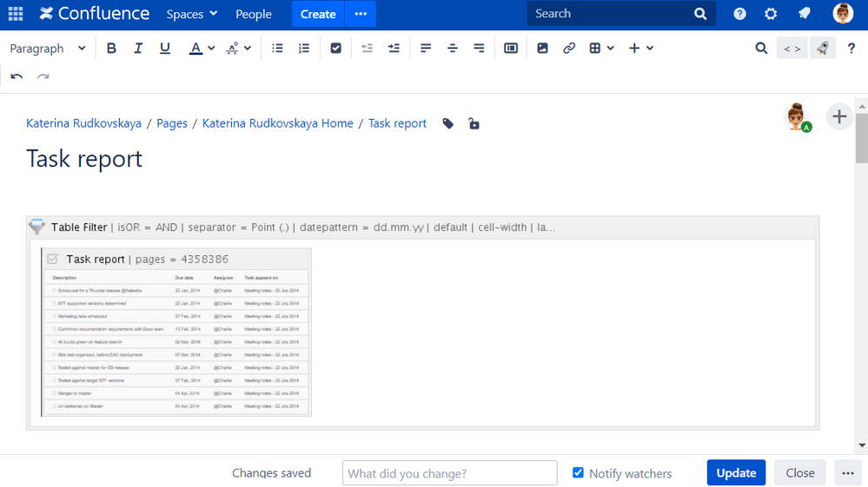Open Confluence help menu
Viewport: 868px width, 487px height.
739,14
